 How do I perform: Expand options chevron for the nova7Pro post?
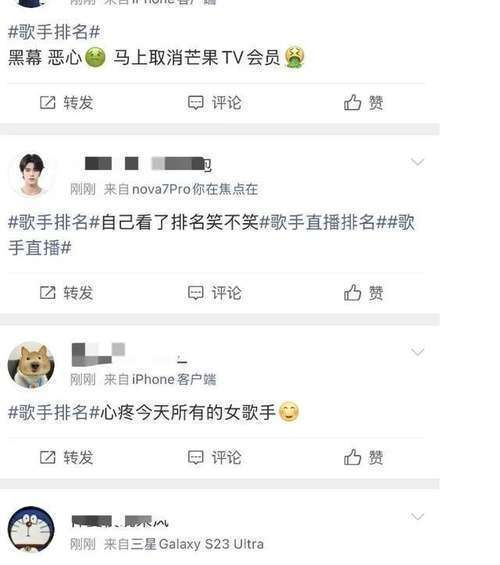(417, 162)
